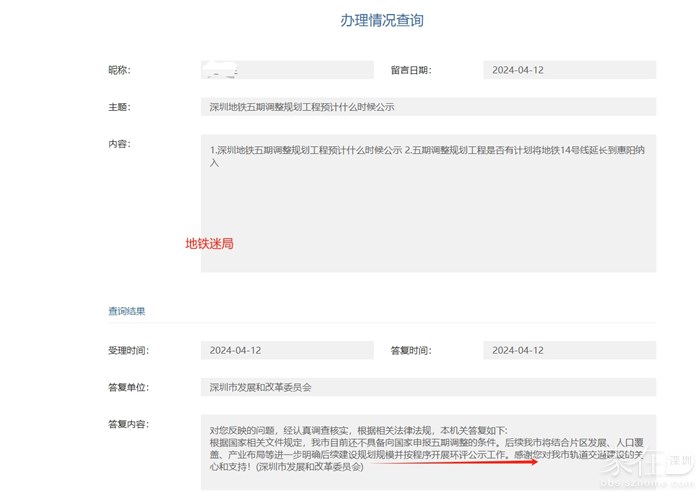
Task: Click inside the 答复内容 reply text box
Action: [427, 448]
